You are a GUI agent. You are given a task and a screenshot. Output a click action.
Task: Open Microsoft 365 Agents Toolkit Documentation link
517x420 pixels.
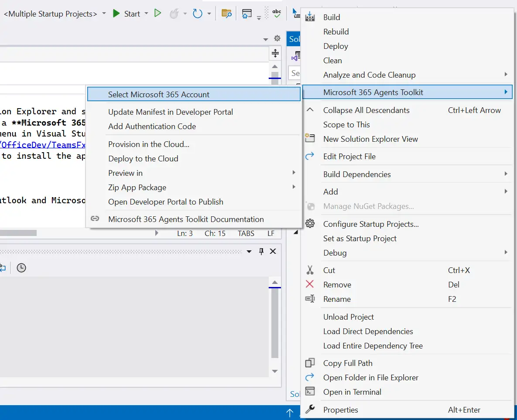click(x=186, y=219)
